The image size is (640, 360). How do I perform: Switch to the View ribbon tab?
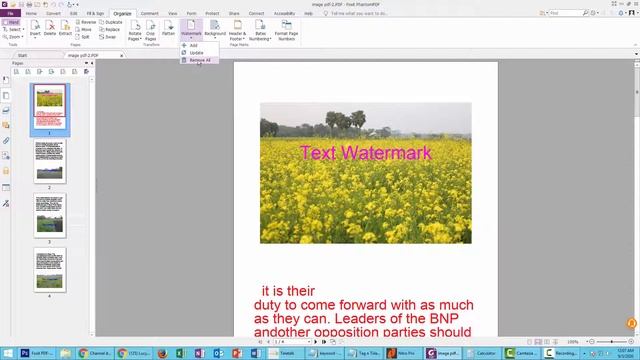(173, 13)
